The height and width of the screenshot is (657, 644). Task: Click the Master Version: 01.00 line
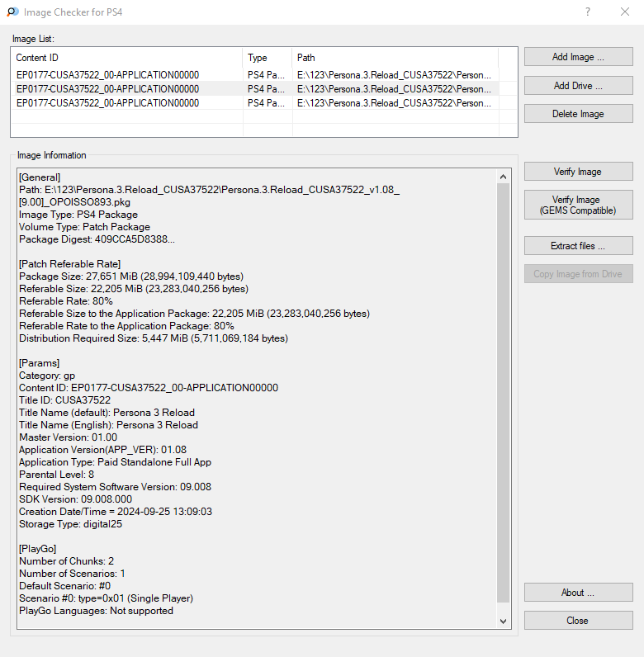pyautogui.click(x=68, y=437)
